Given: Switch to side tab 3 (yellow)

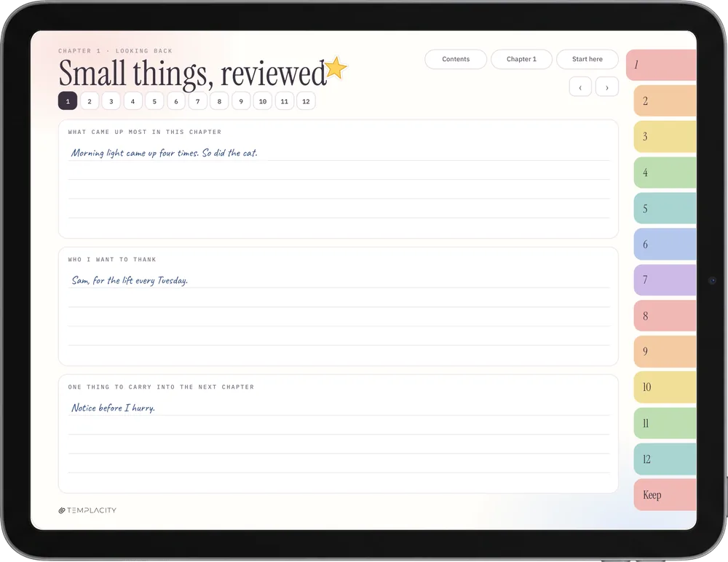Looking at the screenshot, I should point(665,137).
